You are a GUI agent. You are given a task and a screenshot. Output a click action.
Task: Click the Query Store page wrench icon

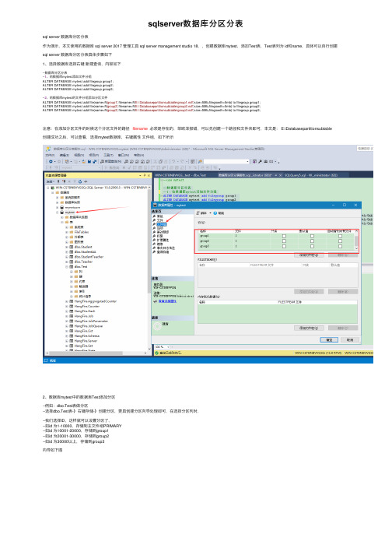154,252
